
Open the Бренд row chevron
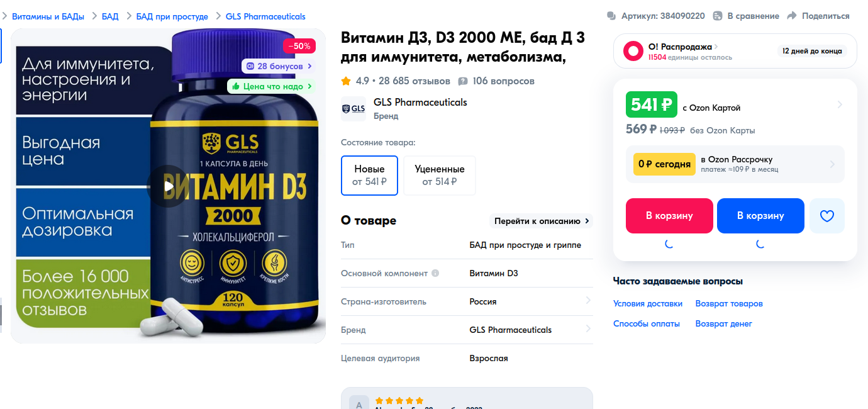(x=588, y=329)
